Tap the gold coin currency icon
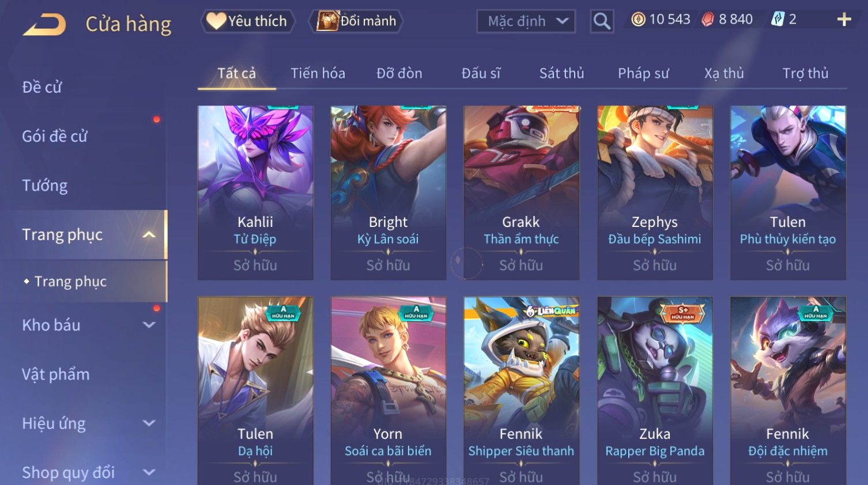868x485 pixels. point(638,20)
